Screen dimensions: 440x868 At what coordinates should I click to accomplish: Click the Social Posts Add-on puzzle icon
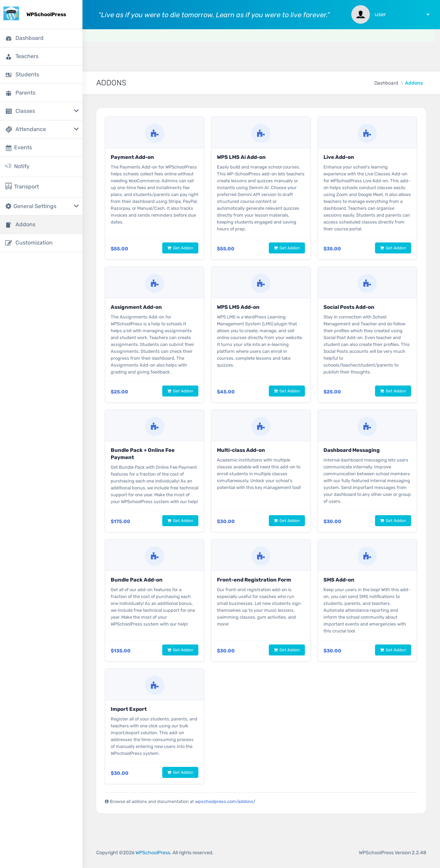tap(367, 283)
